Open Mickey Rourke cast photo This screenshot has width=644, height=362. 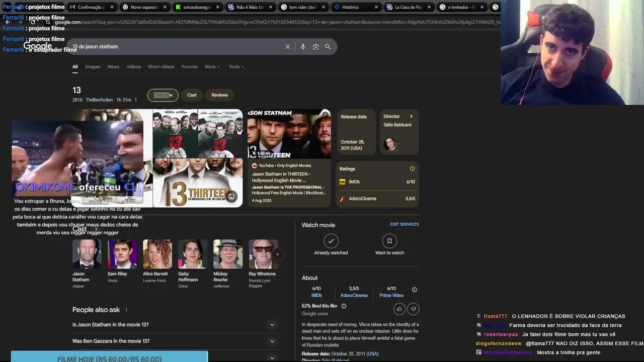228,254
